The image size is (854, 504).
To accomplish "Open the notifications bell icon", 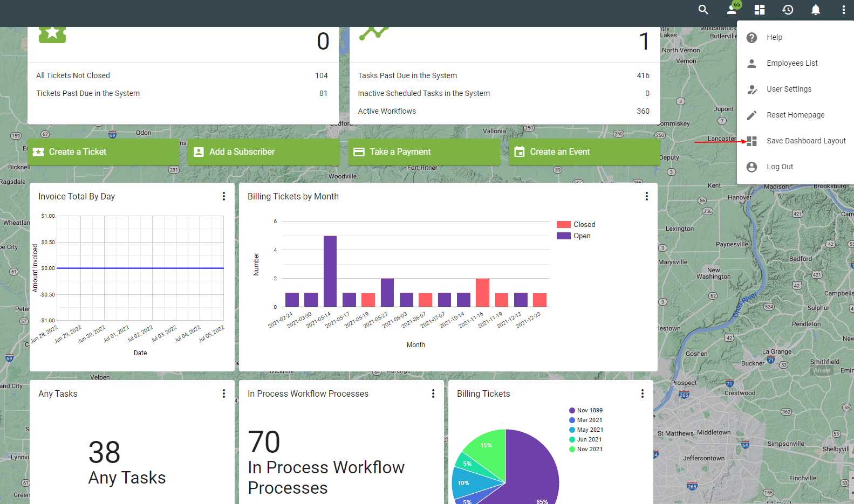I will point(816,10).
